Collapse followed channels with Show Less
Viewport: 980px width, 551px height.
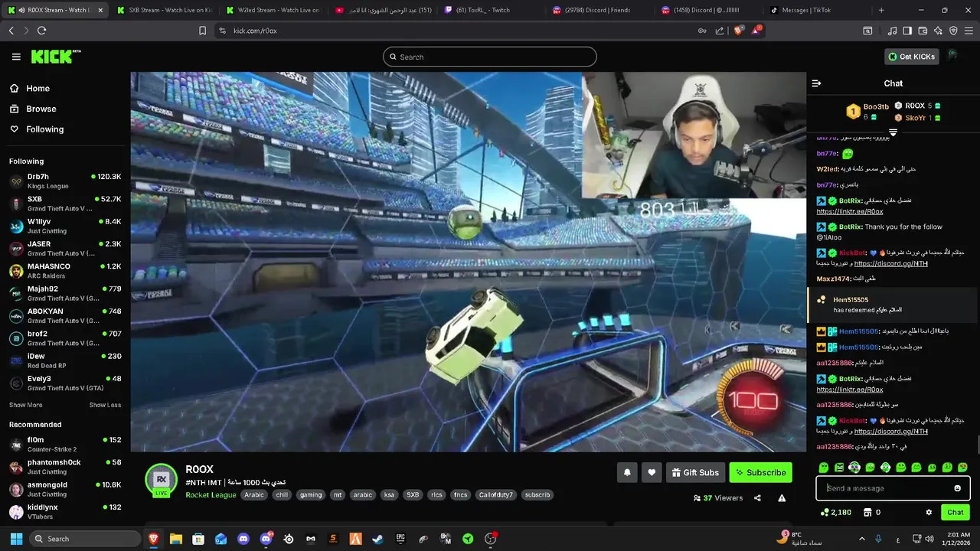tap(105, 405)
